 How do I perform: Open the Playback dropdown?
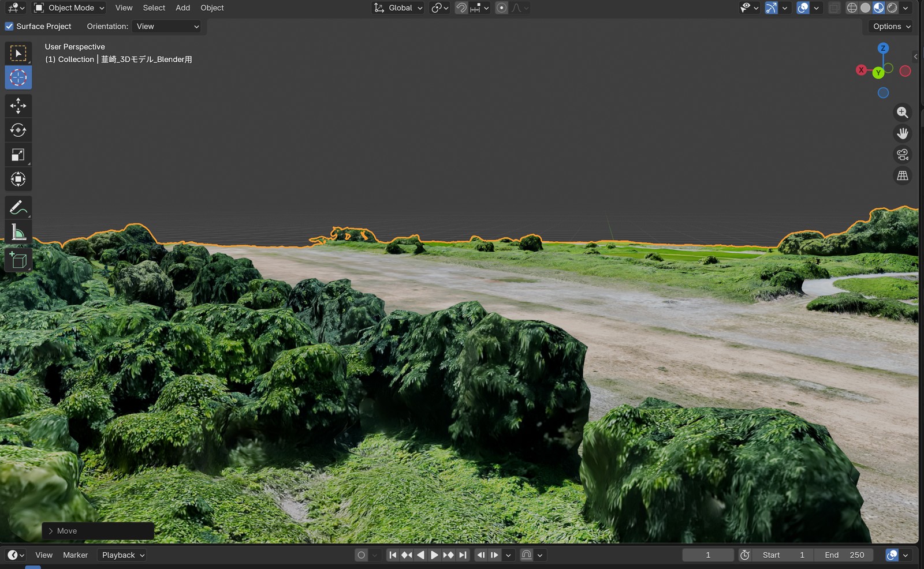[x=123, y=555]
